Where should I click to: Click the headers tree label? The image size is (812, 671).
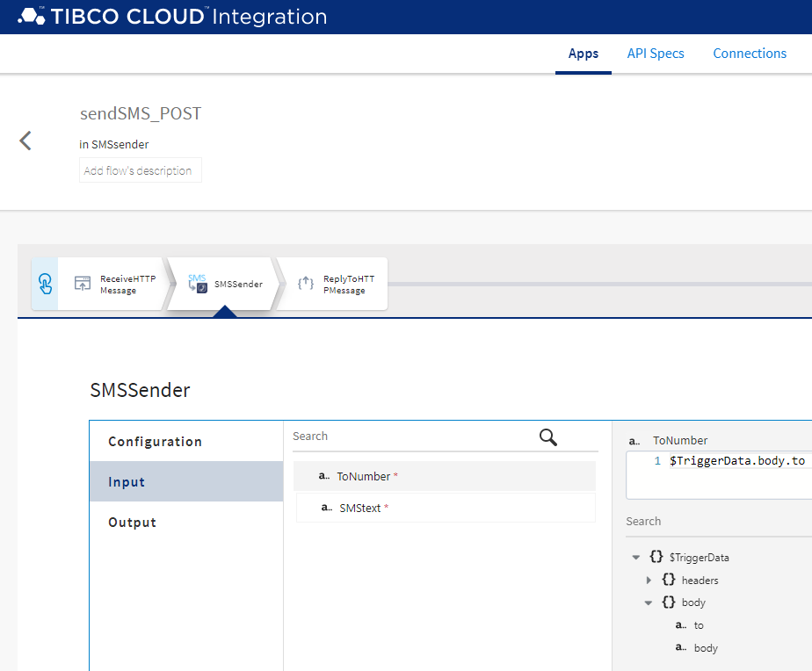click(x=700, y=581)
